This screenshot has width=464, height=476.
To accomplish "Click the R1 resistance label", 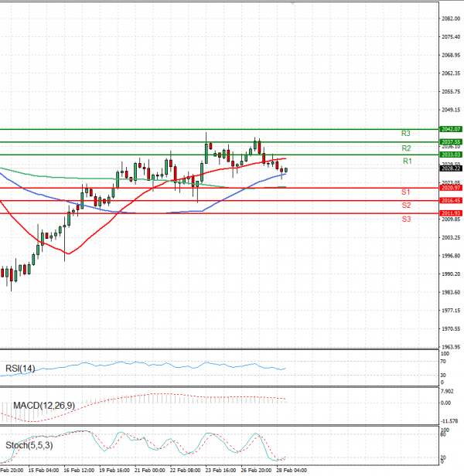I will (x=408, y=161).
